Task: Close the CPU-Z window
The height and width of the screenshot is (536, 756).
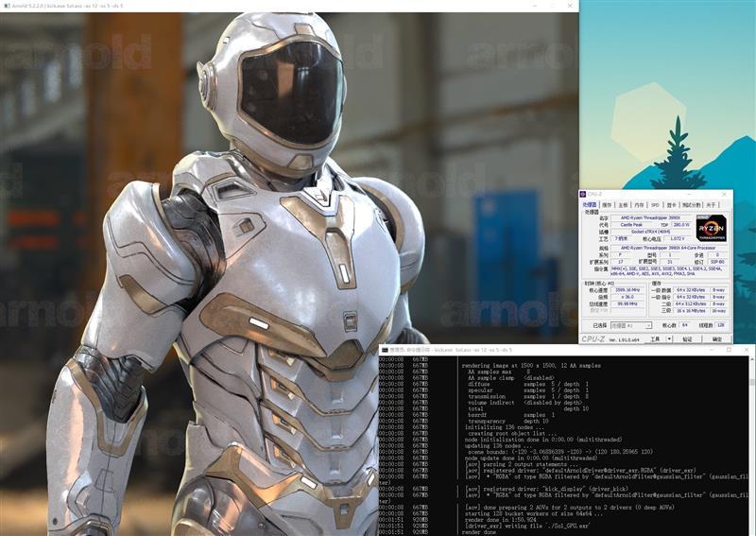Action: tap(724, 194)
